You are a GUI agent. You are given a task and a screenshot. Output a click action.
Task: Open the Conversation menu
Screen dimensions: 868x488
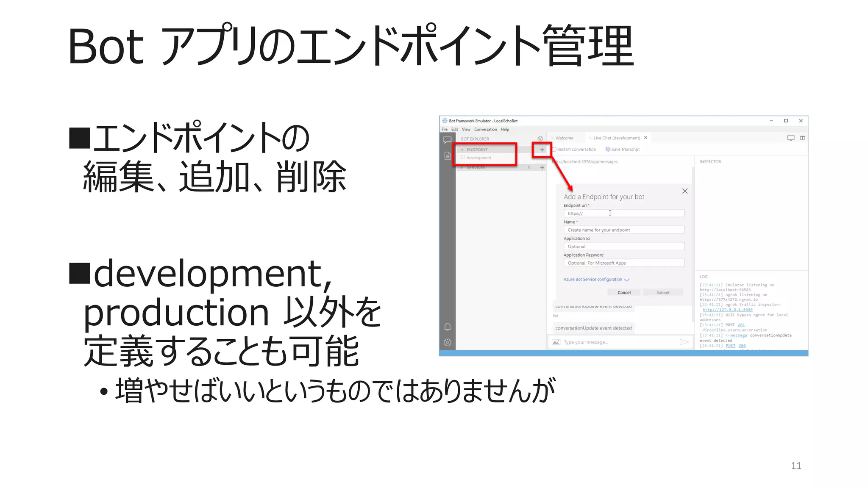click(x=485, y=129)
